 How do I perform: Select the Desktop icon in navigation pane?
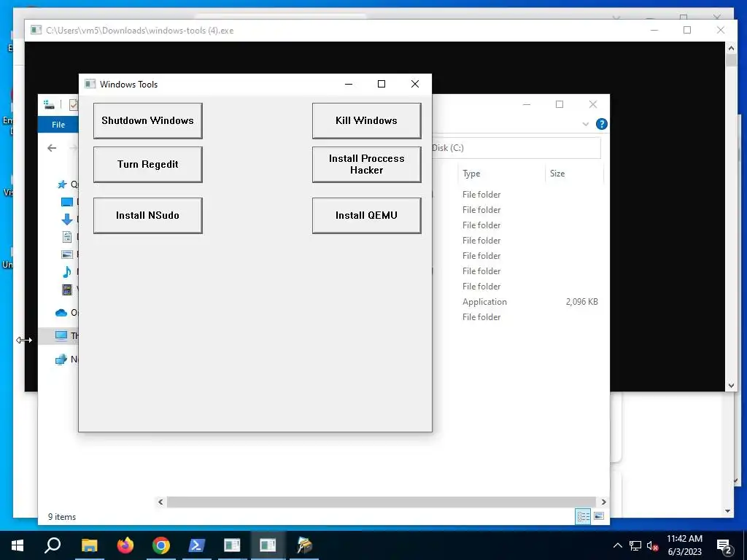[x=67, y=202]
